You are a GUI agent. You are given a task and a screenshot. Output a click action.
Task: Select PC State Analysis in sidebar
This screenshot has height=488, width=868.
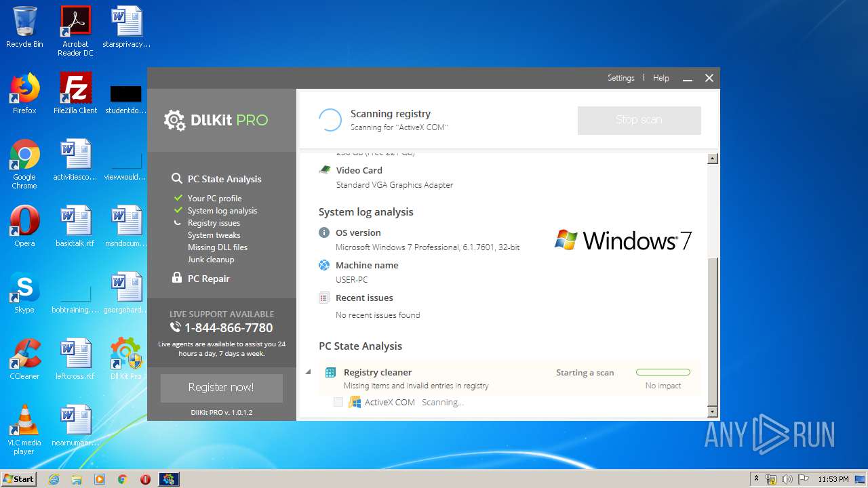tap(224, 179)
